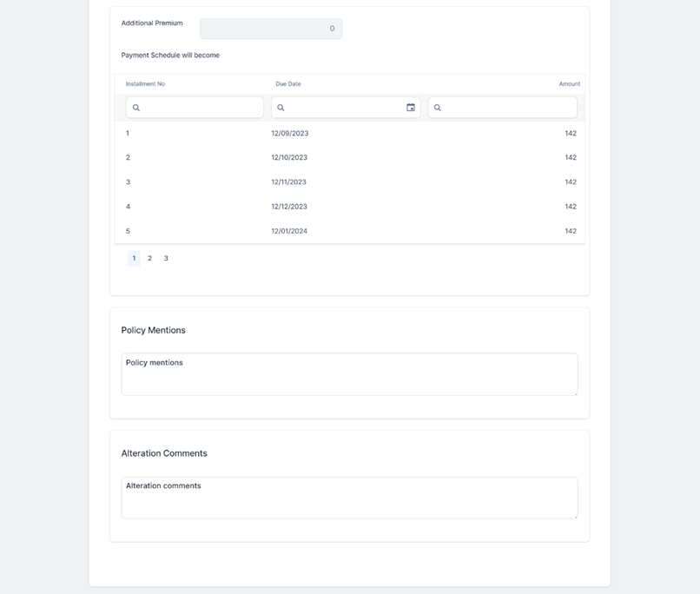Screen dimensions: 700x594
Task: Click the search icon in Installment No filter
Action: pos(136,108)
